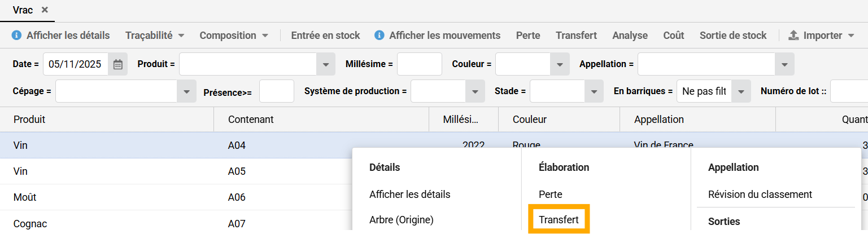Click the Millésime filter input field
This screenshot has height=234, width=868.
coord(419,64)
